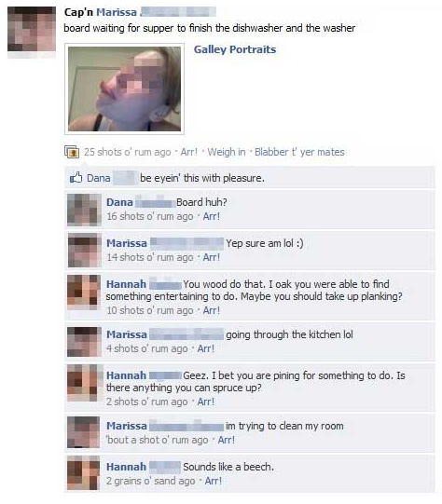Click Arr! under the planking comment
The image size is (442, 504).
click(212, 310)
